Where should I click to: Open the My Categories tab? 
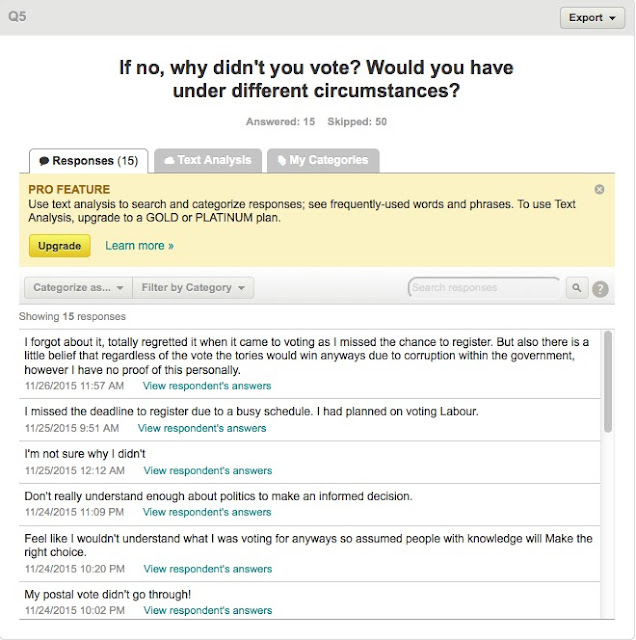point(323,160)
